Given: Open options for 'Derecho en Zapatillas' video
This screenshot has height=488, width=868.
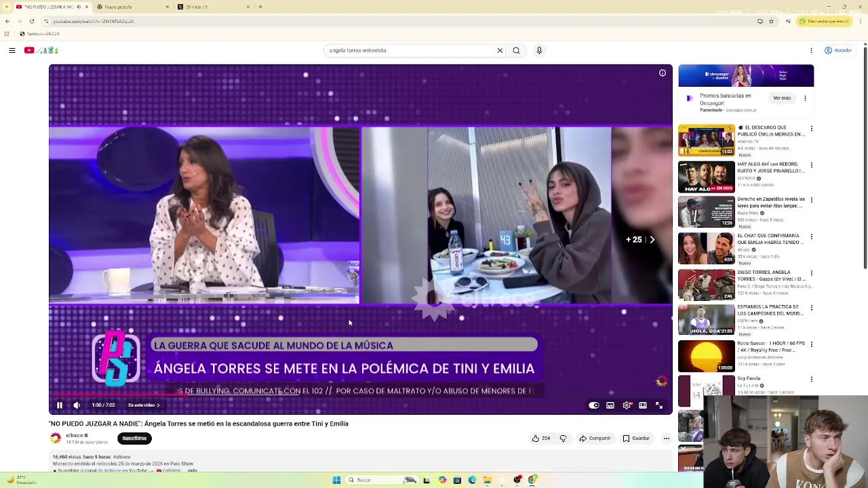Looking at the screenshot, I should 811,200.
